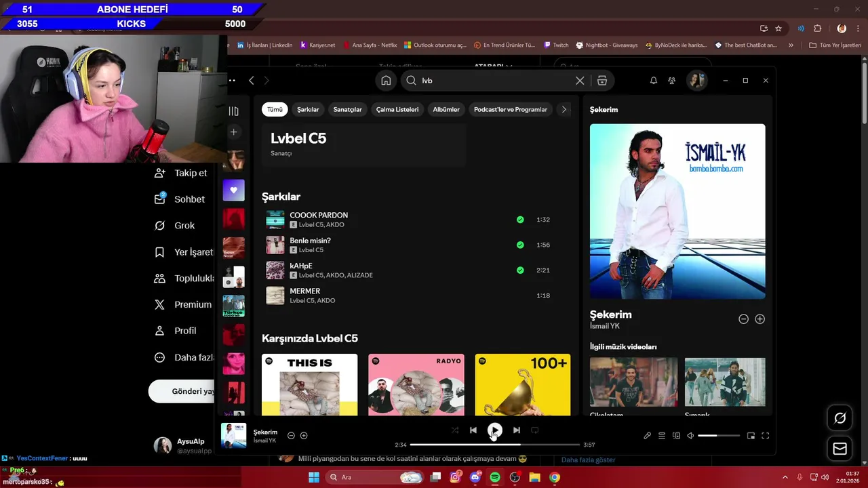Go to Spotify home via house icon
Screen dimensions: 868x488
pyautogui.click(x=386, y=81)
